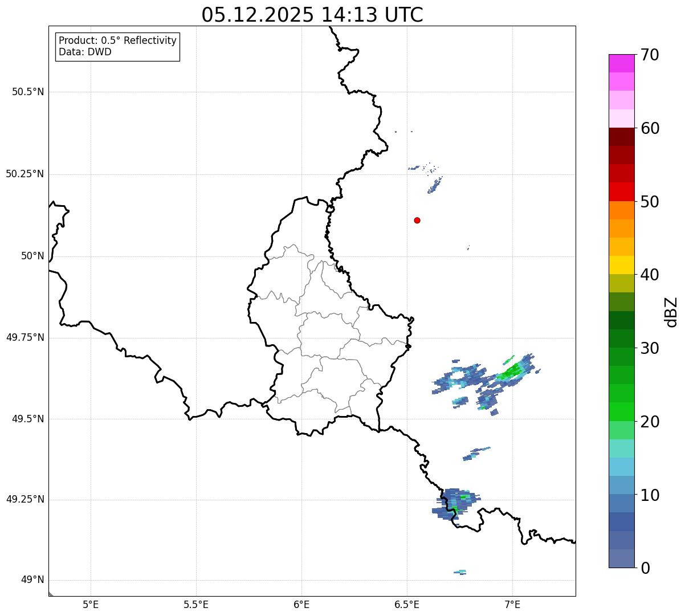Click the "Data: DWD" label
This screenshot has height=616, width=685.
(85, 52)
